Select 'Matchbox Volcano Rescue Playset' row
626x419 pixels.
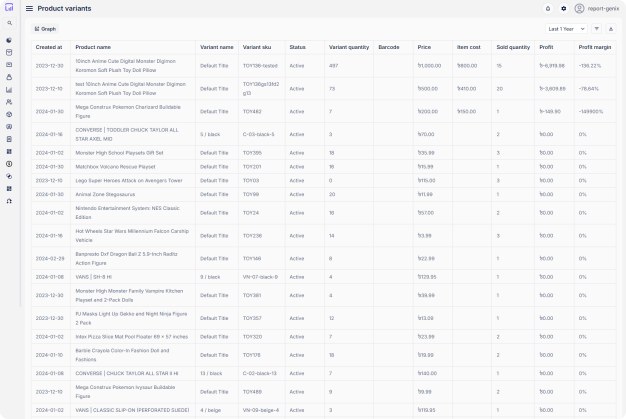coord(324,167)
